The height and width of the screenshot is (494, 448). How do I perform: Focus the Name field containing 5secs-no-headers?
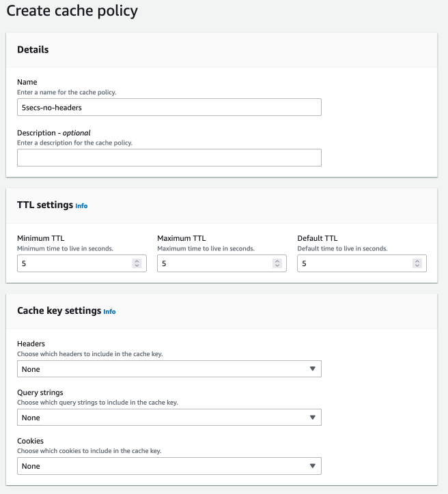(x=169, y=107)
